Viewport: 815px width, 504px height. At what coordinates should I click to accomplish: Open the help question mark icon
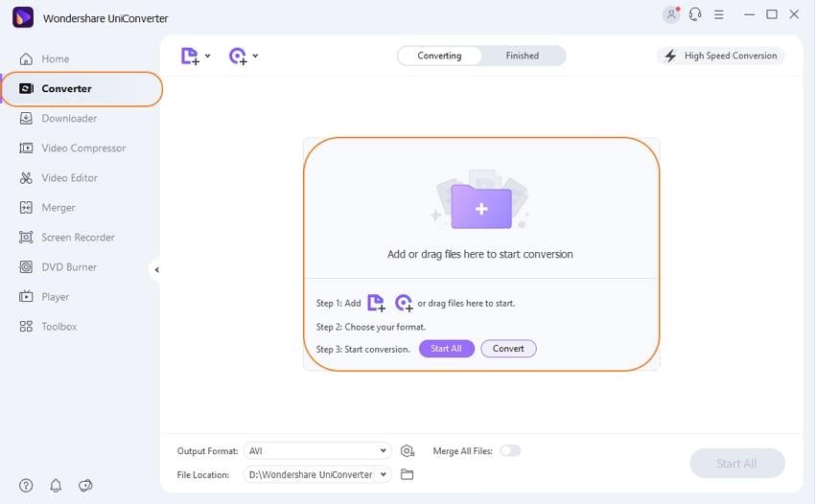(26, 485)
